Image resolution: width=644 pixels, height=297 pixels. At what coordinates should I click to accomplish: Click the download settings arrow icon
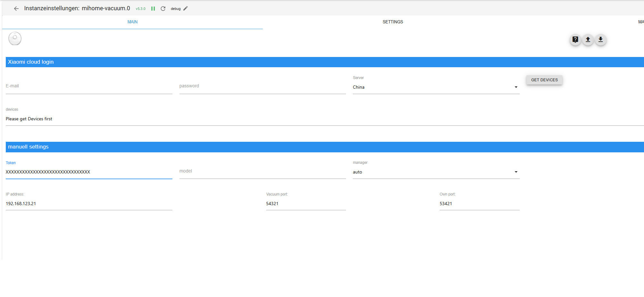tap(601, 40)
